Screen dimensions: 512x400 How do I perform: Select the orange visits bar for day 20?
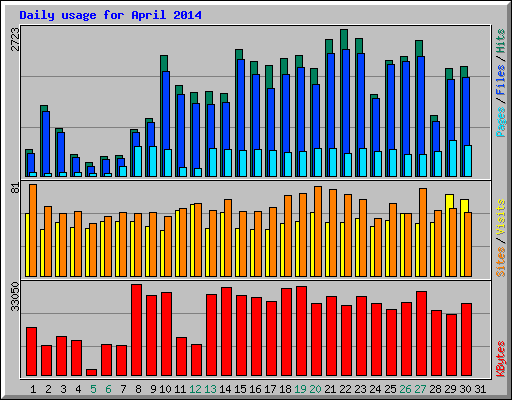click(318, 231)
